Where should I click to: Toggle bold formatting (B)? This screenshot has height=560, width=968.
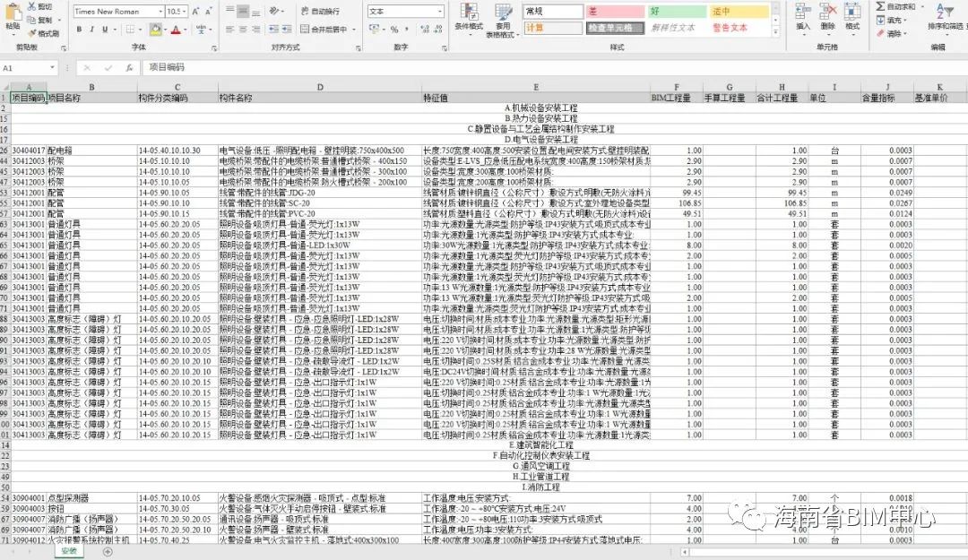79,29
